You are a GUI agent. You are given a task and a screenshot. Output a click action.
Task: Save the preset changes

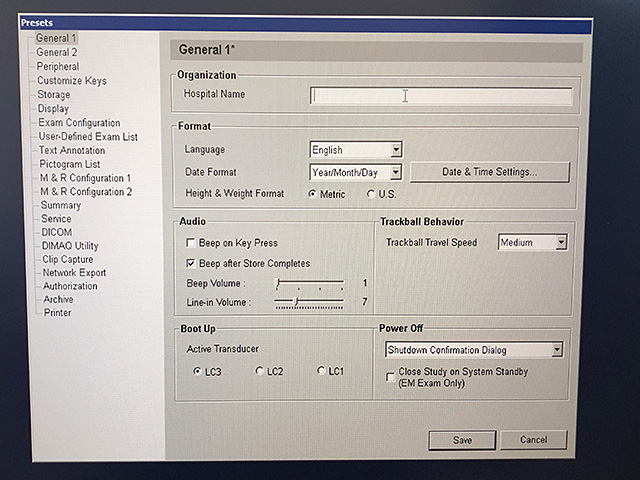[462, 440]
